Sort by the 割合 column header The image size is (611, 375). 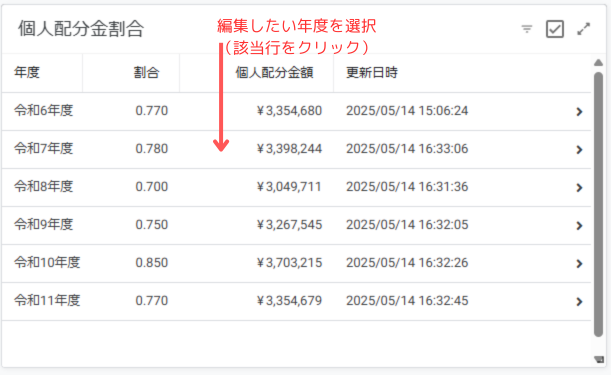tap(146, 73)
